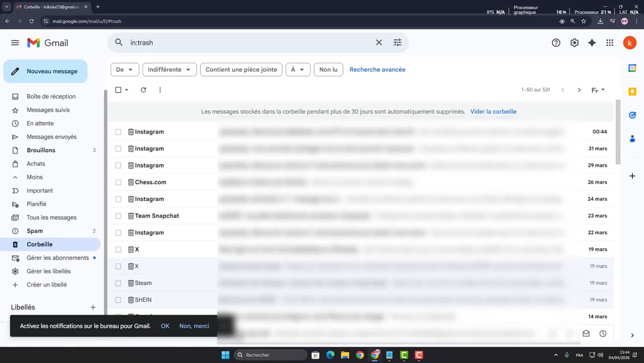
Task: Open the input tools 'Fr' dropdown
Action: click(598, 90)
